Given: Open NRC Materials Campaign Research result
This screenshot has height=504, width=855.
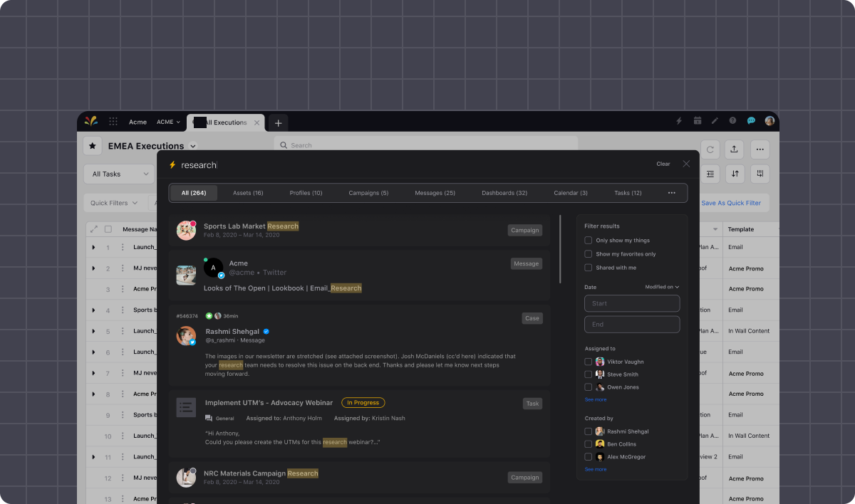Looking at the screenshot, I should [x=359, y=478].
